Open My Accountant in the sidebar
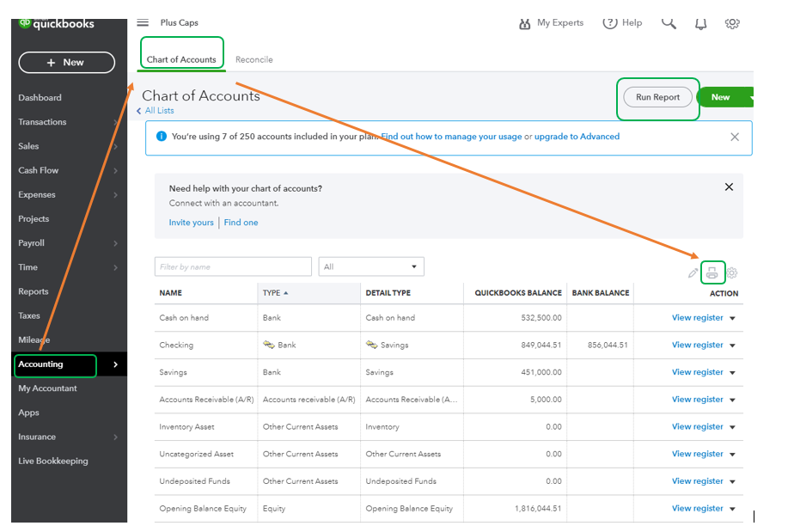 47,388
